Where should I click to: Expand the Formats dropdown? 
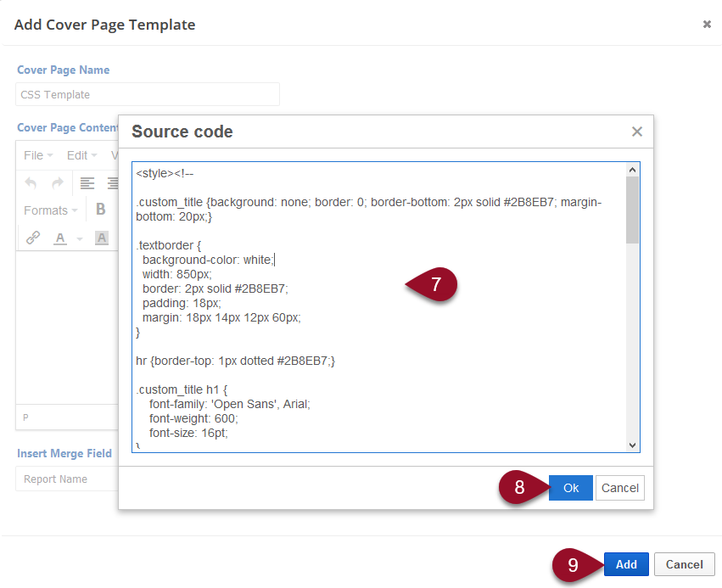tap(51, 210)
